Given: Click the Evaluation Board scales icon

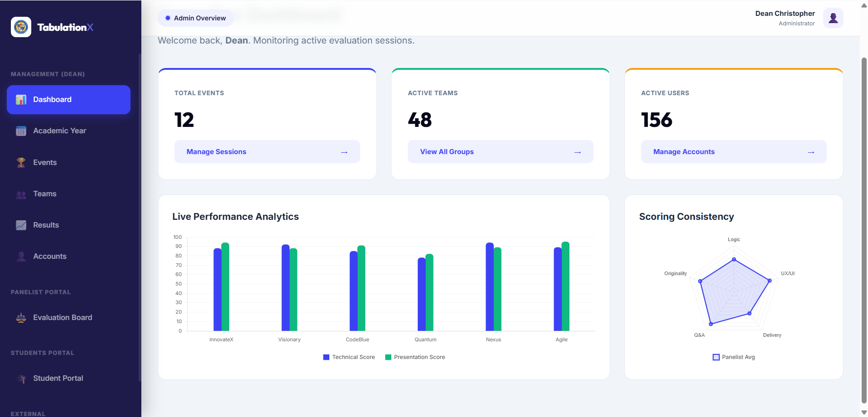Looking at the screenshot, I should [x=21, y=318].
